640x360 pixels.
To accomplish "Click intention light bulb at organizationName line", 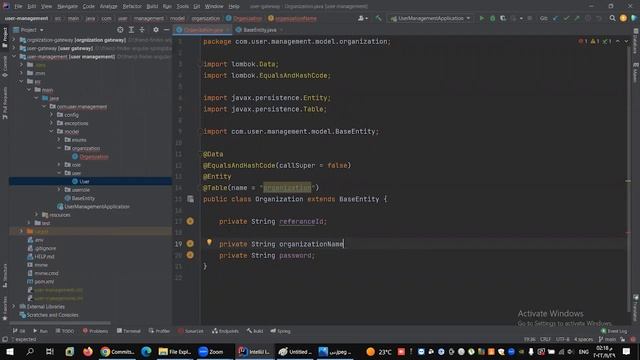I will [209, 242].
